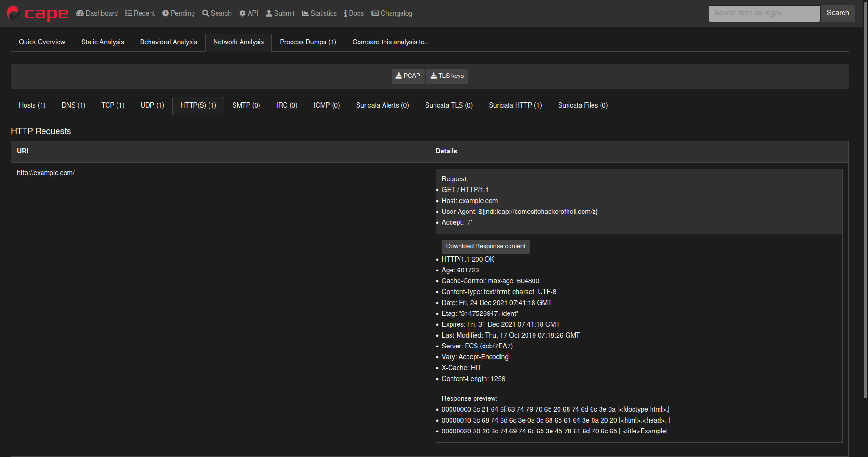Viewport: 868px width, 457px height.
Task: Click the 'Cache-Control: max-age=604800' line
Action: [491, 281]
